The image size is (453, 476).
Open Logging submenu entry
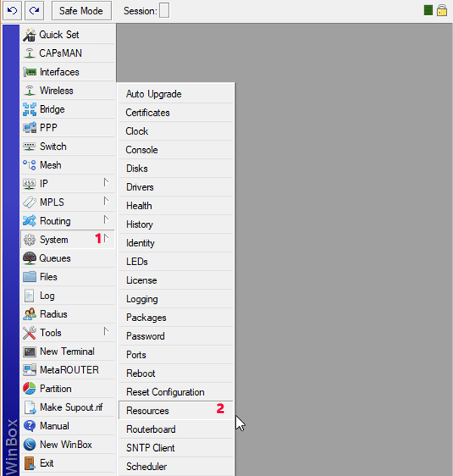pyautogui.click(x=176, y=299)
